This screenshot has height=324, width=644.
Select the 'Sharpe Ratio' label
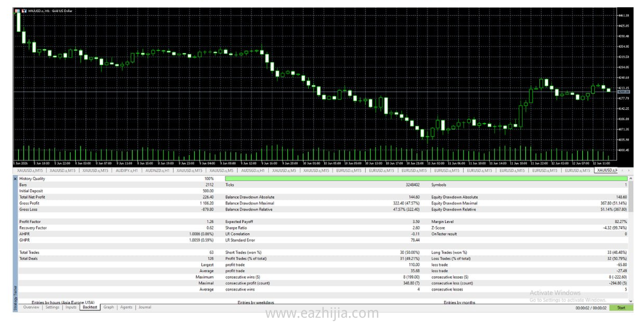(x=236, y=228)
